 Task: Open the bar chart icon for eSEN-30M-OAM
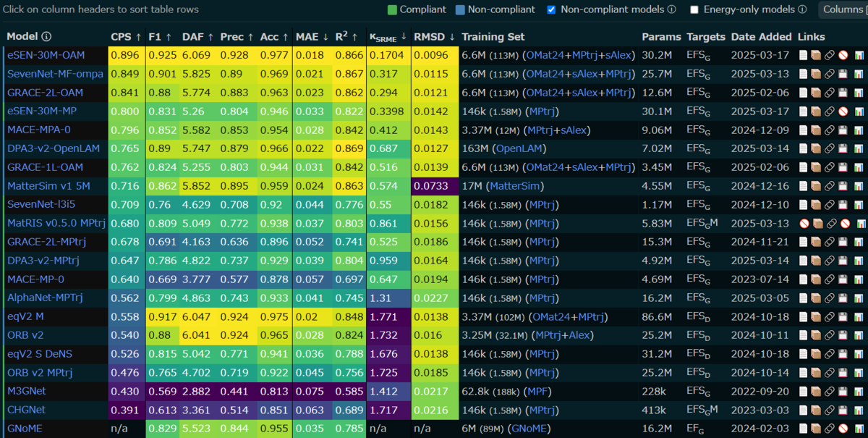[859, 55]
